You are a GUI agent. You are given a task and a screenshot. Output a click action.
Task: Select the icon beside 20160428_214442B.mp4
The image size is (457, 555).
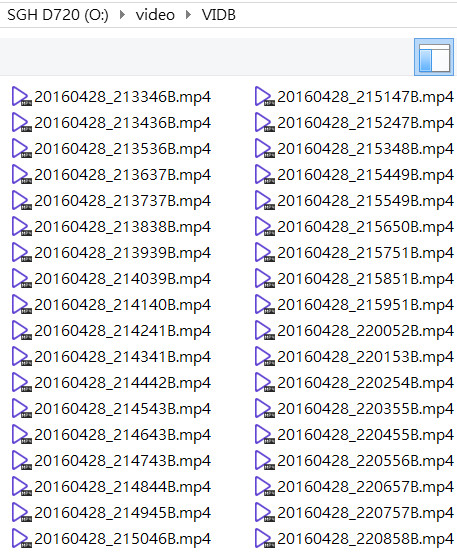pos(21,383)
